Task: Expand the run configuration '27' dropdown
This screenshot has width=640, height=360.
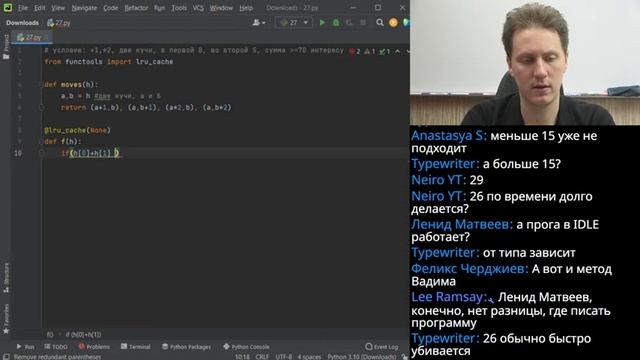Action: point(294,23)
